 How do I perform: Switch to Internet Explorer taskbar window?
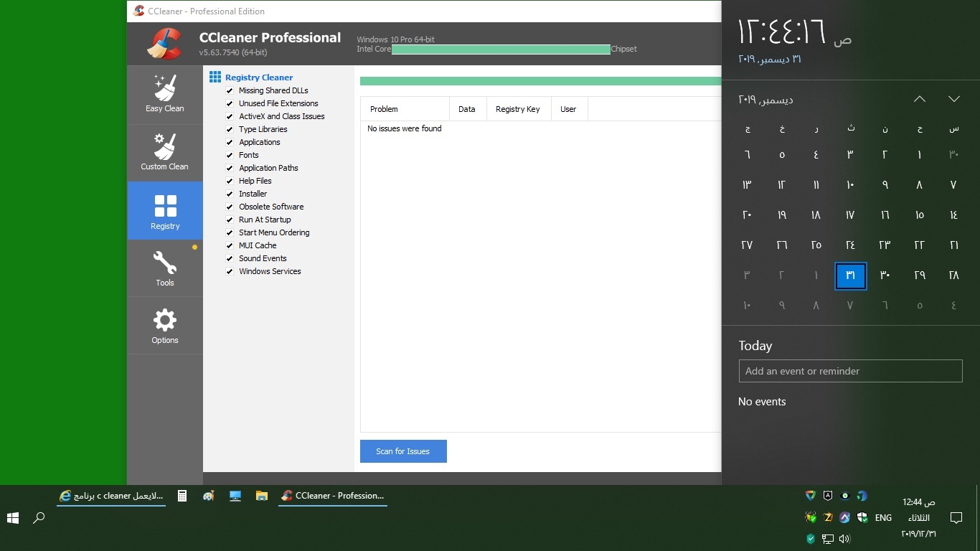(x=111, y=496)
